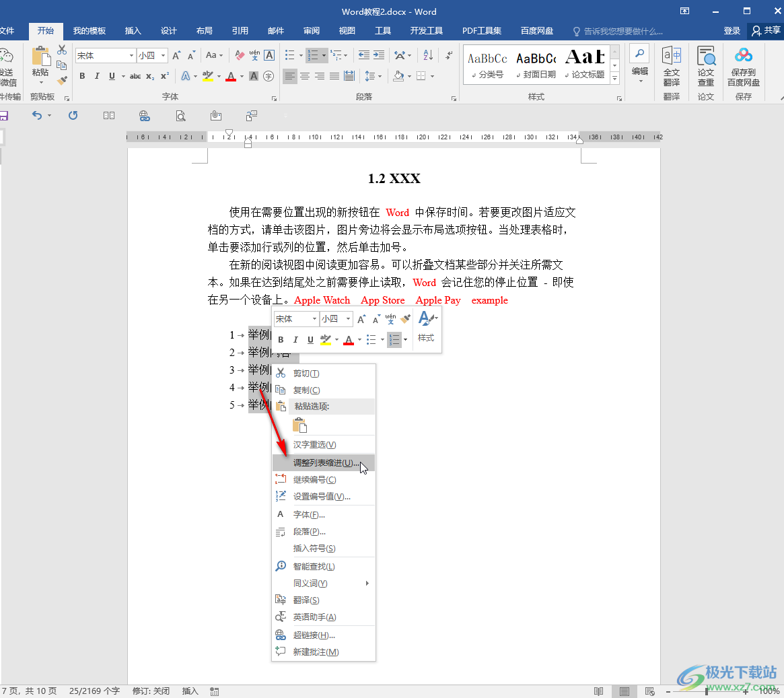Viewport: 784px width, 698px height.
Task: Click Decrease Indent icon in ribbon
Action: click(x=364, y=55)
